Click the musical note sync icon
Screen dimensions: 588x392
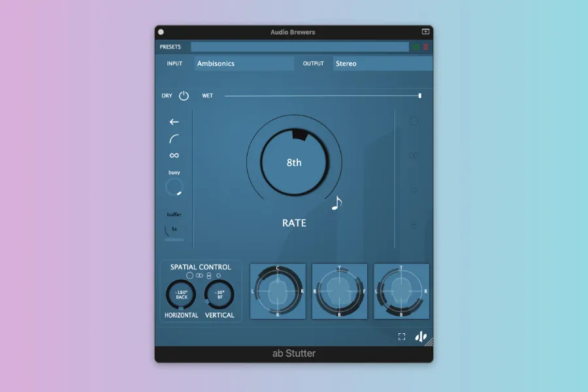click(x=336, y=203)
